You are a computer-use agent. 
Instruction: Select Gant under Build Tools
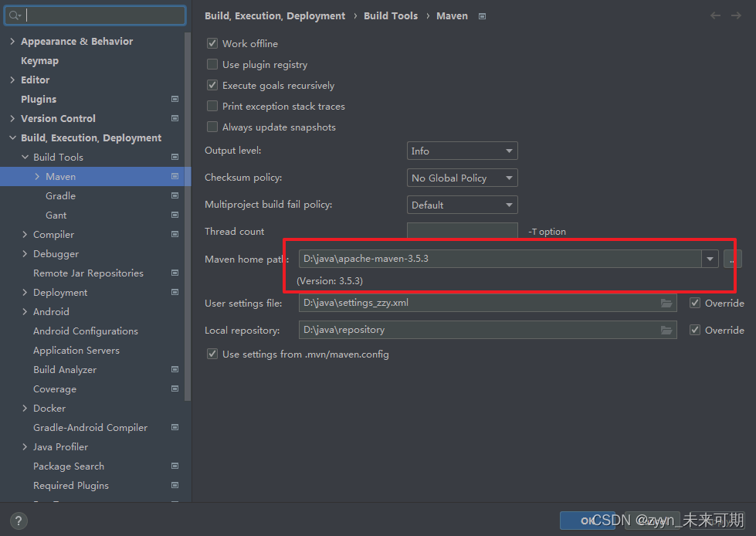[56, 215]
